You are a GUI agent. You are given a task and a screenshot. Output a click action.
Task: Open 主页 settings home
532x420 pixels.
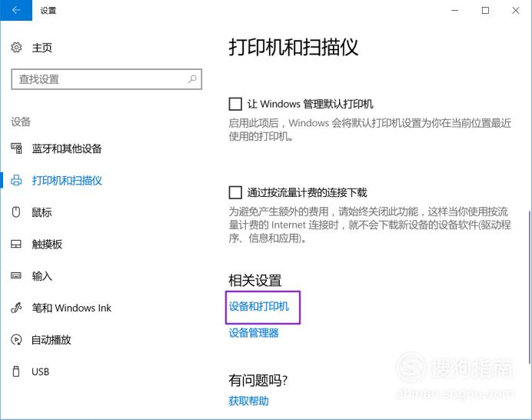[42, 48]
